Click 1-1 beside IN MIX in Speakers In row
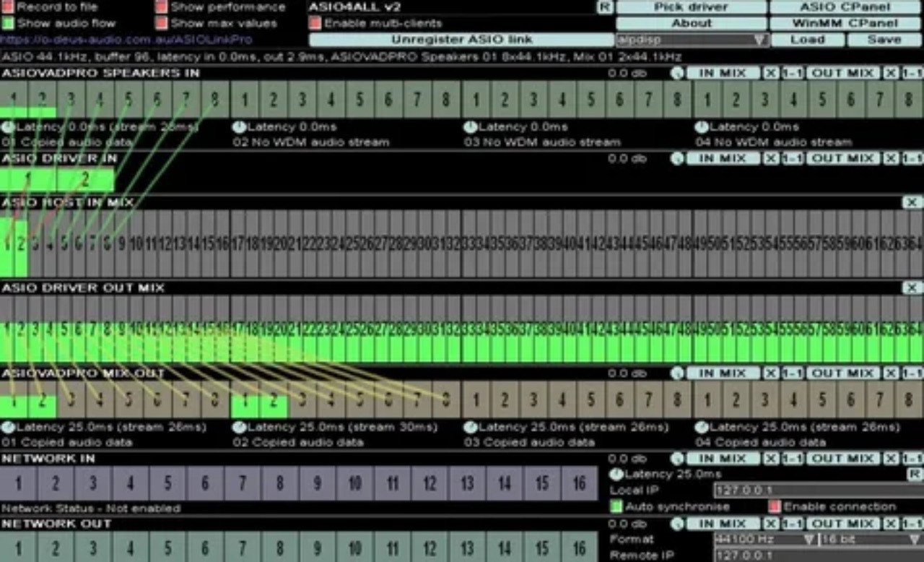The image size is (924, 562). (x=792, y=73)
